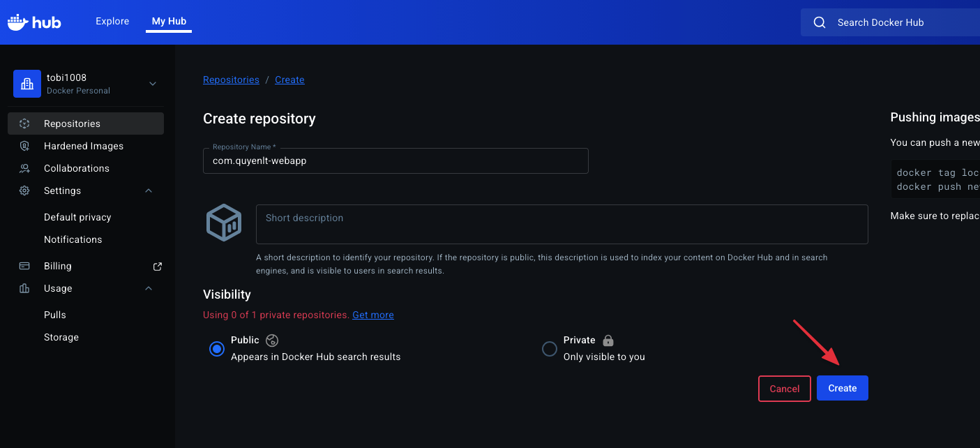The image size is (980, 448).
Task: Follow the Get more link
Action: pyautogui.click(x=372, y=315)
